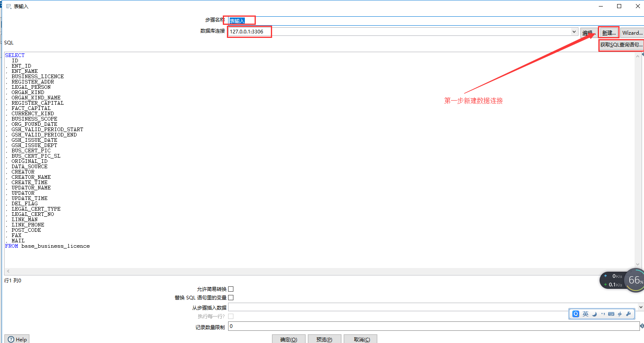
Task: Open the soft keyboard icon in IME bar
Action: point(611,314)
